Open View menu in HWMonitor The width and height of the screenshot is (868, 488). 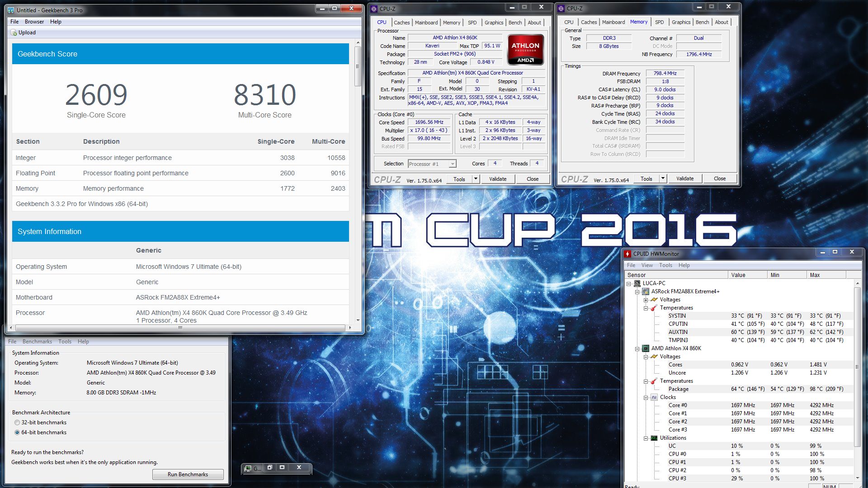click(647, 265)
